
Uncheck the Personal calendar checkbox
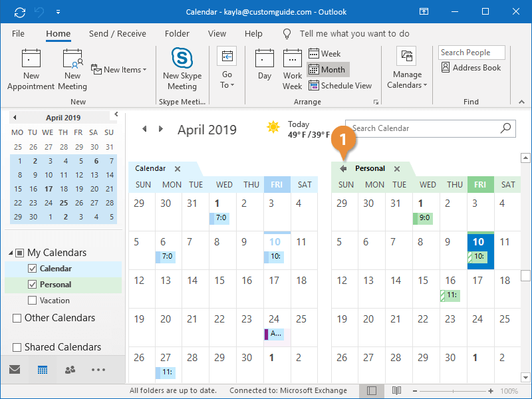pos(32,285)
